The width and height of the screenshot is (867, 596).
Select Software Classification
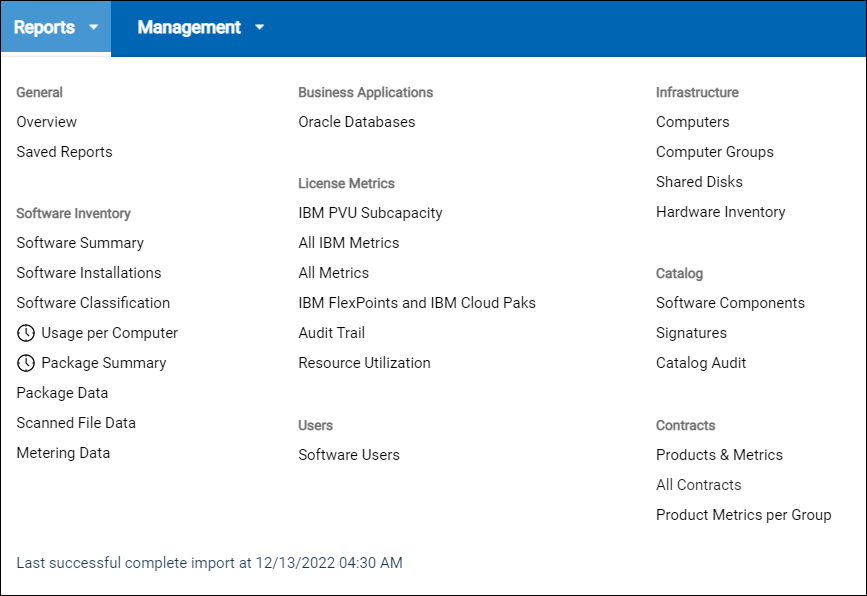[x=93, y=303]
